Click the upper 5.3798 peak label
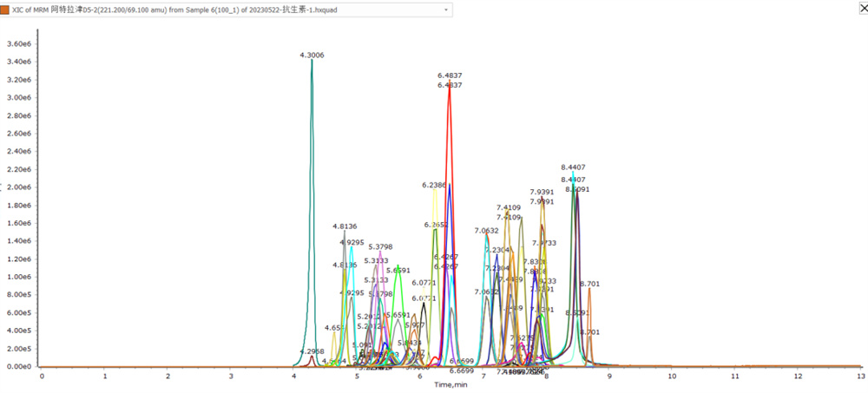The height and width of the screenshot is (393, 868). (x=380, y=247)
